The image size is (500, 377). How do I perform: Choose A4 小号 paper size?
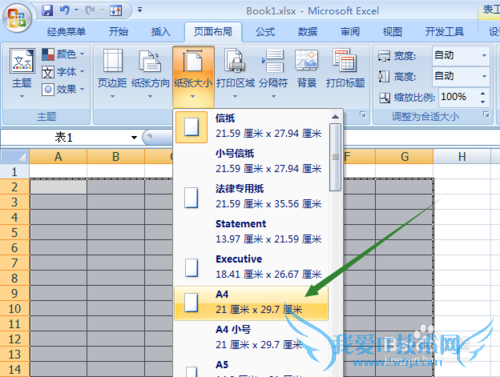click(252, 338)
